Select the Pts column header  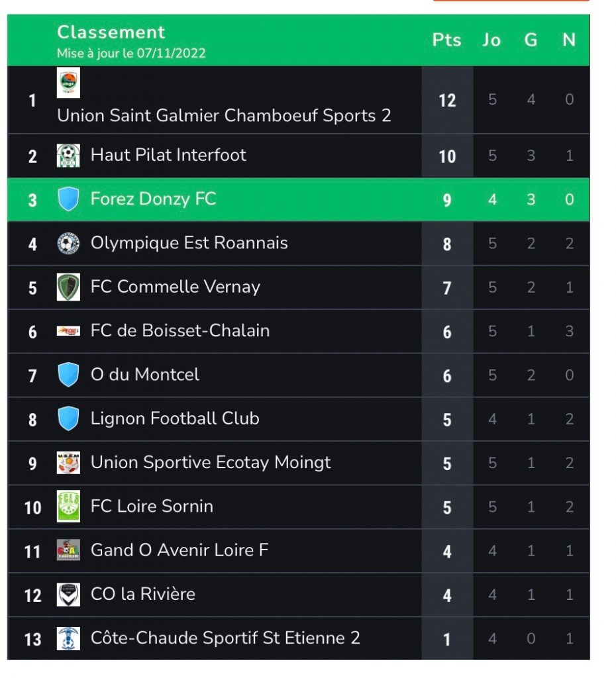point(447,40)
